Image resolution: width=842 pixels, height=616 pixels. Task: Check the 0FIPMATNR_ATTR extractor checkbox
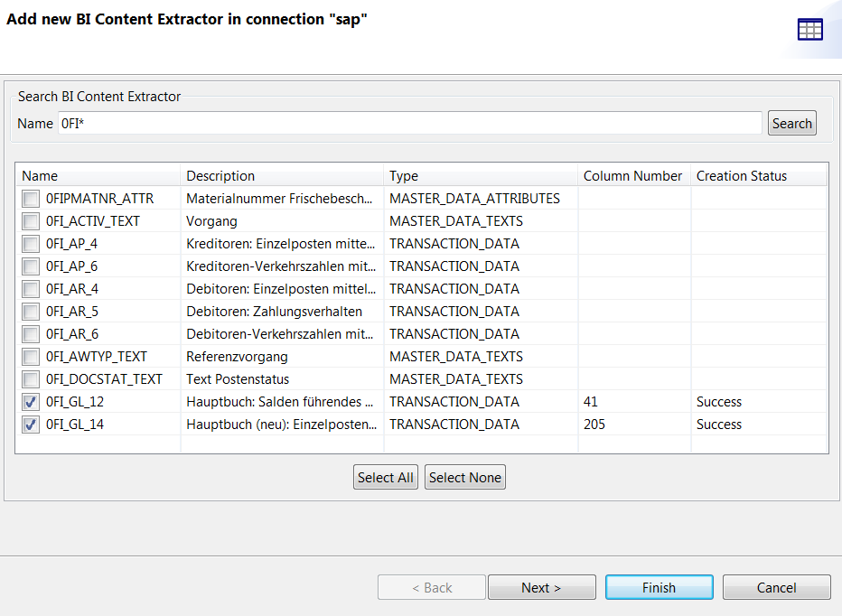pyautogui.click(x=30, y=198)
